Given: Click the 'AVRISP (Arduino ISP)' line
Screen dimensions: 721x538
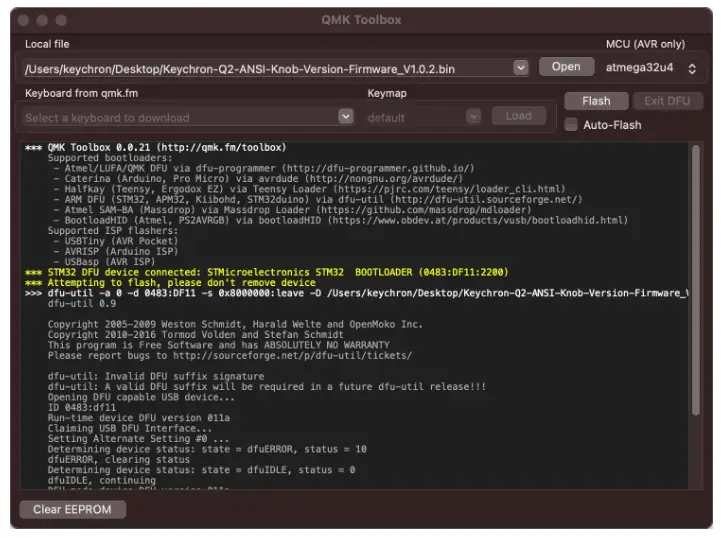Looking at the screenshot, I should tap(116, 252).
